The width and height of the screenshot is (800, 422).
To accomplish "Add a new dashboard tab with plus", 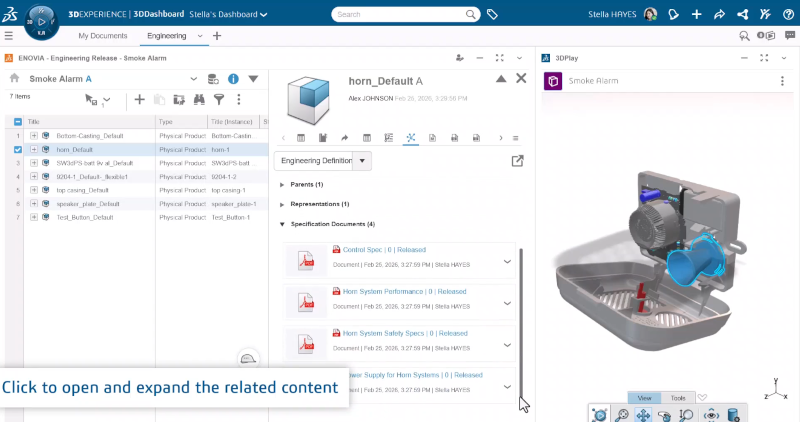I will point(217,36).
